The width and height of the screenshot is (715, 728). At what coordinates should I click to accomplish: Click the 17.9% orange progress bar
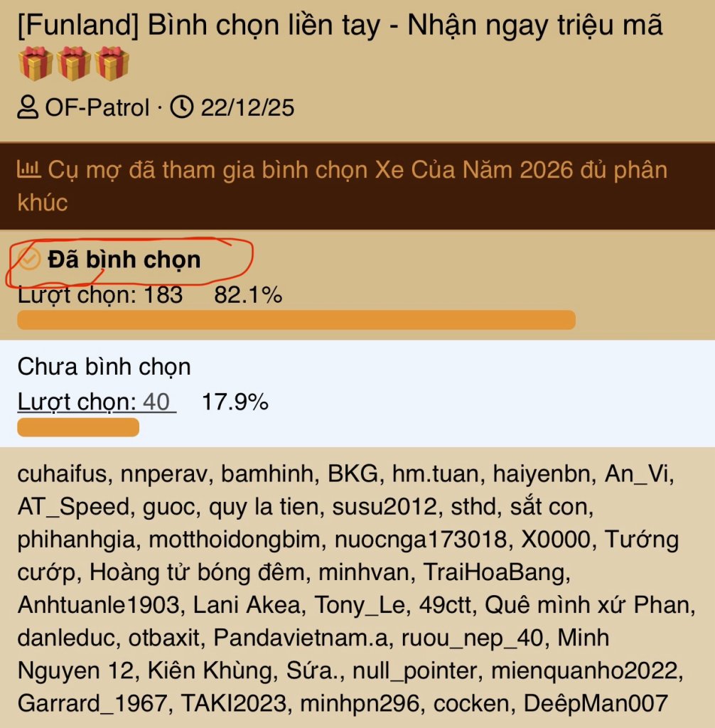[x=78, y=427]
